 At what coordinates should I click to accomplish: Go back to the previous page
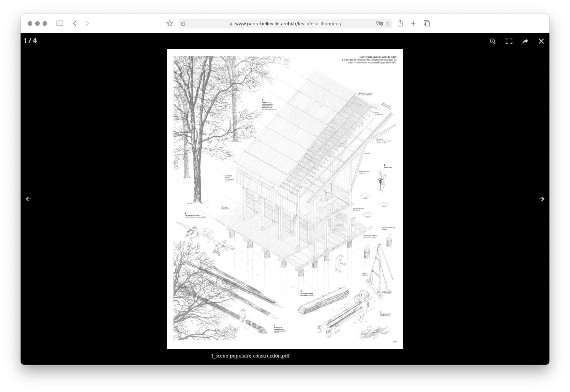(75, 23)
